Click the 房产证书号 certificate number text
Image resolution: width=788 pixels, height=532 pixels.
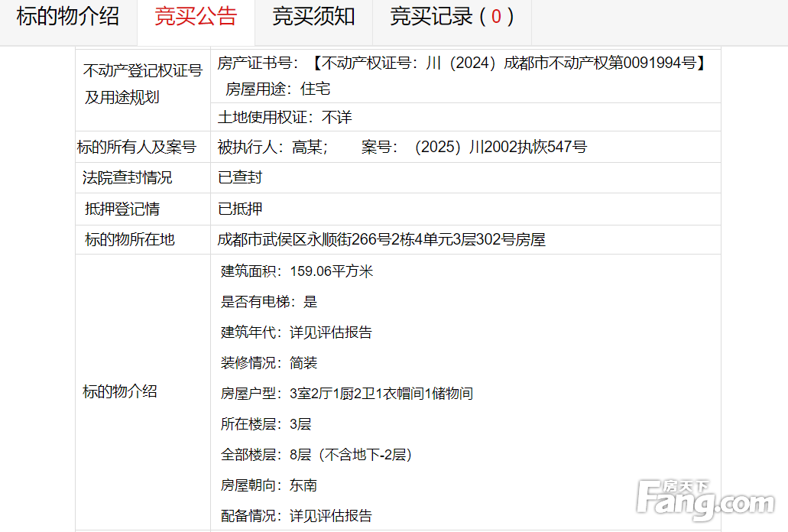pyautogui.click(x=461, y=63)
